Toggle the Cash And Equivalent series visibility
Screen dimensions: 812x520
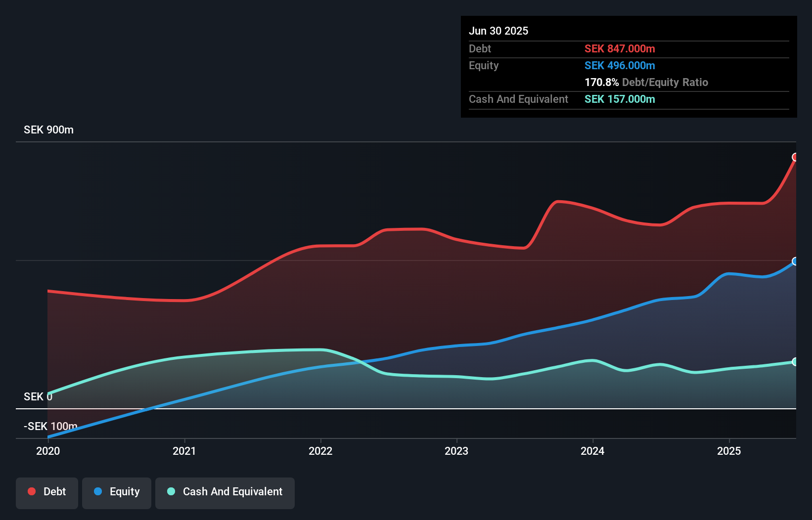(225, 492)
